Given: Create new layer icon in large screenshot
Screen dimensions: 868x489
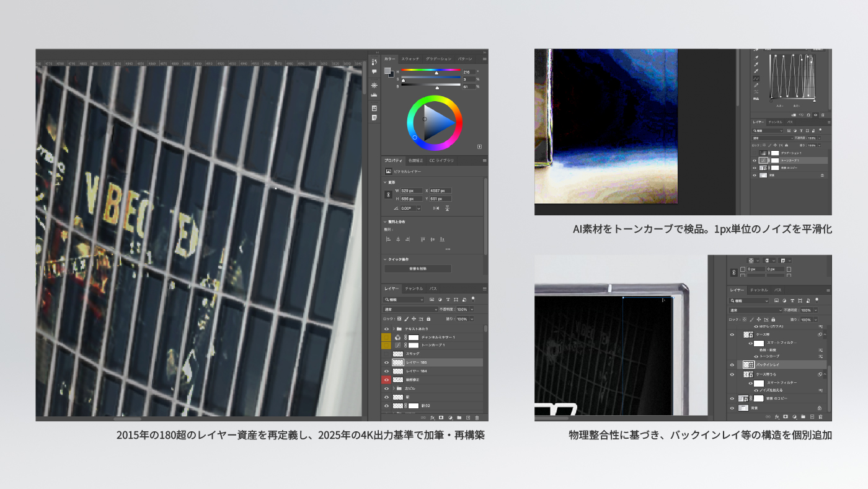Looking at the screenshot, I should click(x=468, y=418).
